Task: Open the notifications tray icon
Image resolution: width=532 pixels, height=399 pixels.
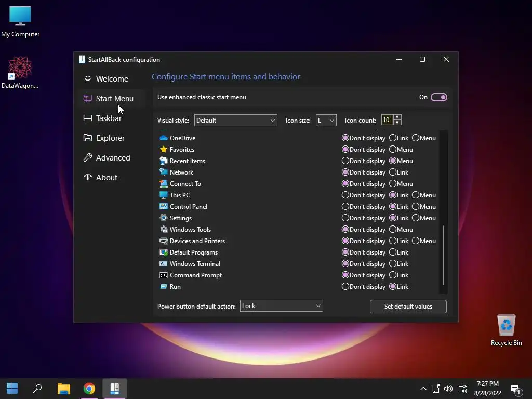Action: [516, 390]
